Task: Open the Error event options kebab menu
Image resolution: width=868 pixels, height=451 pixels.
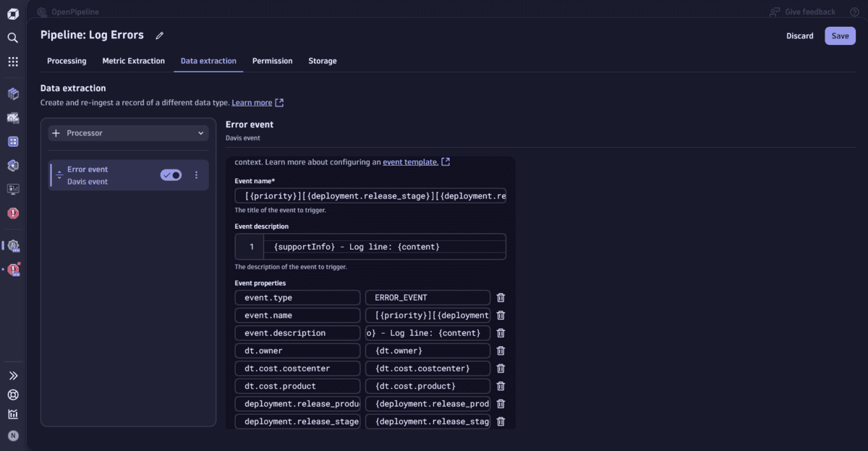Action: click(196, 174)
